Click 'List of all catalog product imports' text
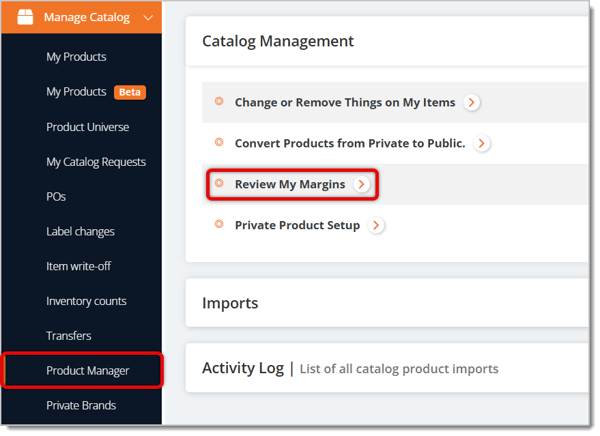 click(399, 369)
